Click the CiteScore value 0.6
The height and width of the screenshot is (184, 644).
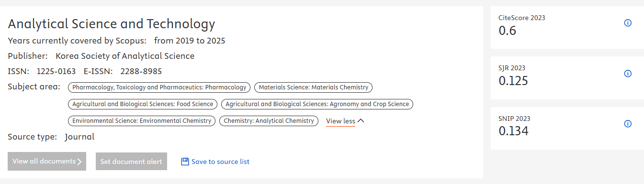point(508,31)
